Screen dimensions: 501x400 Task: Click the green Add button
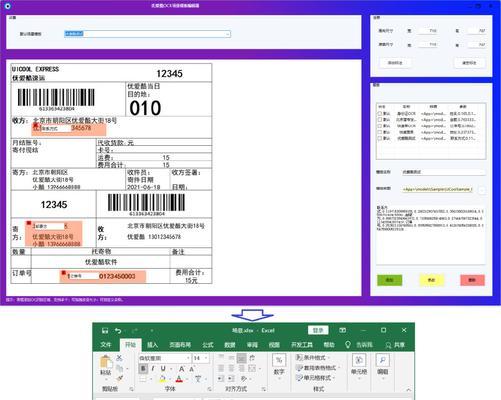389,280
